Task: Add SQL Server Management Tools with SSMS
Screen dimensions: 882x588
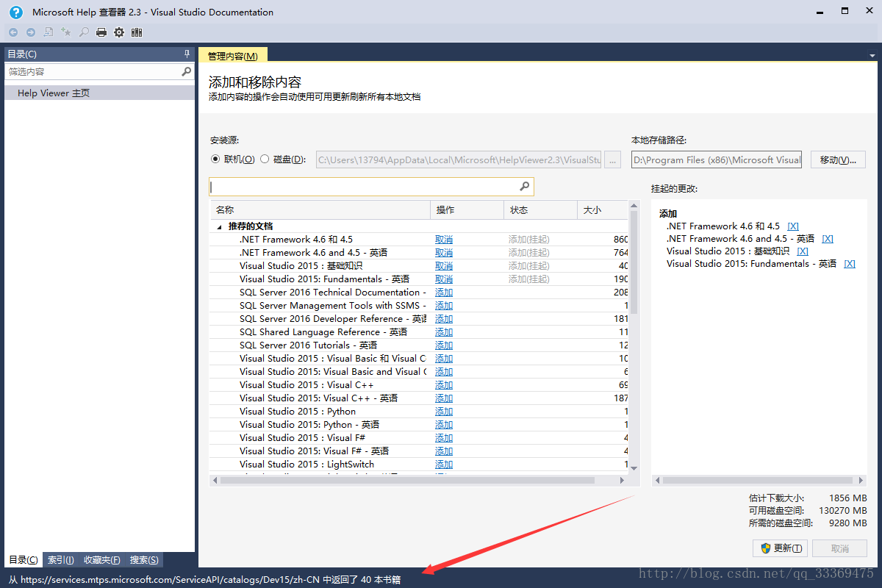Action: (444, 306)
